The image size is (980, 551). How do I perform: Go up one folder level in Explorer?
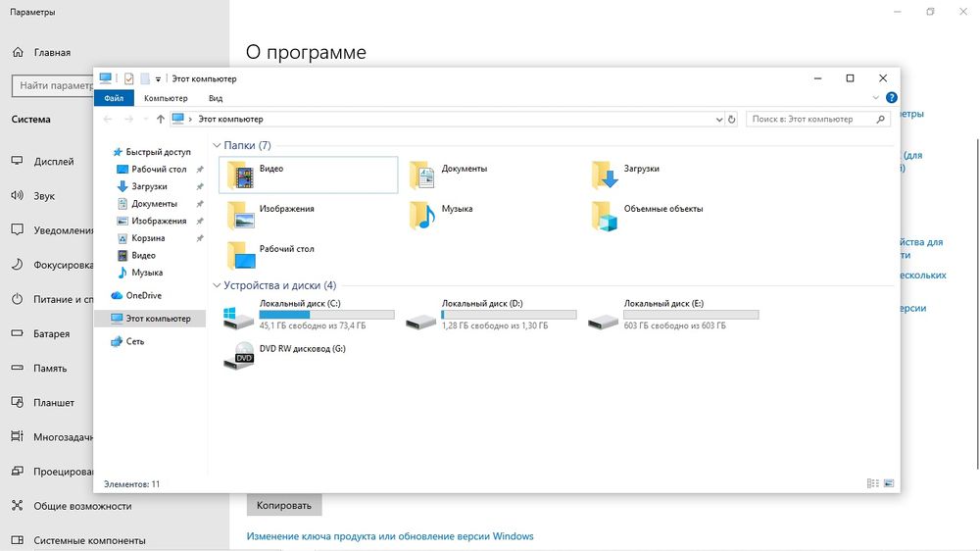[160, 119]
